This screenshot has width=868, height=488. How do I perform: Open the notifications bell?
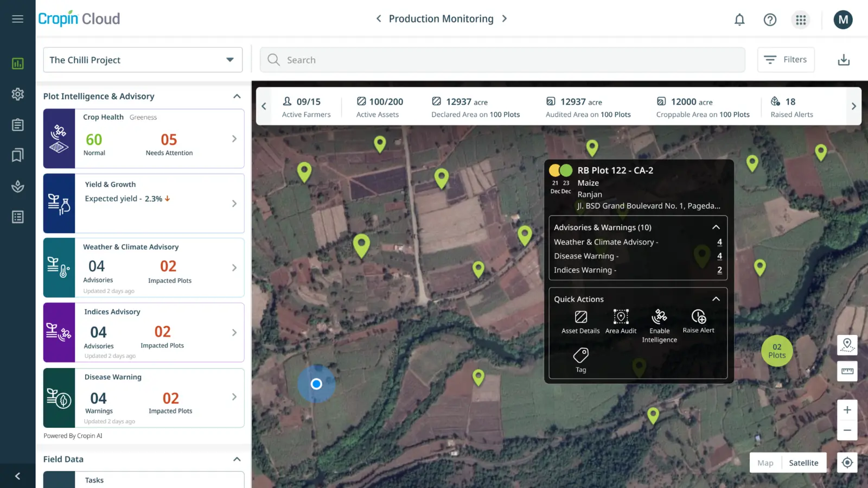(739, 20)
